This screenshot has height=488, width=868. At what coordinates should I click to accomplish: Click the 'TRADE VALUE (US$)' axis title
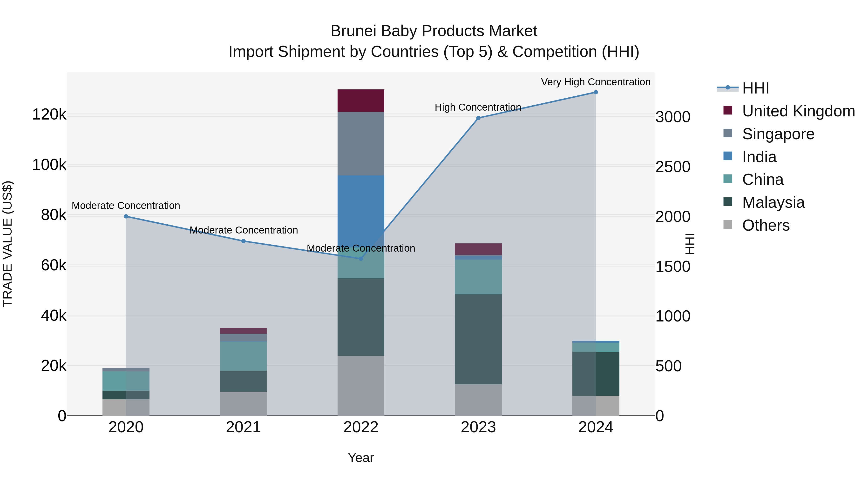7,244
